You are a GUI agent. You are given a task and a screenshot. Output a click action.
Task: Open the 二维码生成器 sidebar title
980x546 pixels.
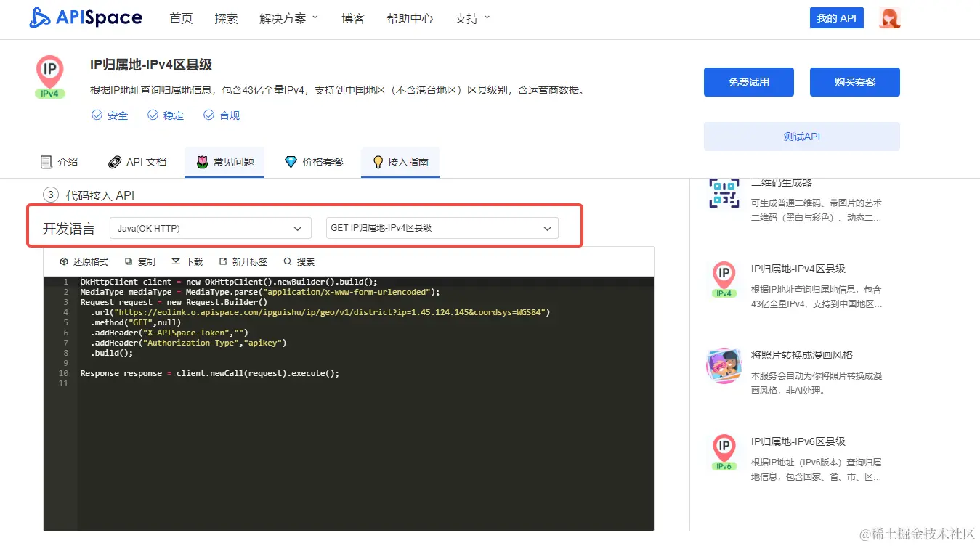[782, 182]
